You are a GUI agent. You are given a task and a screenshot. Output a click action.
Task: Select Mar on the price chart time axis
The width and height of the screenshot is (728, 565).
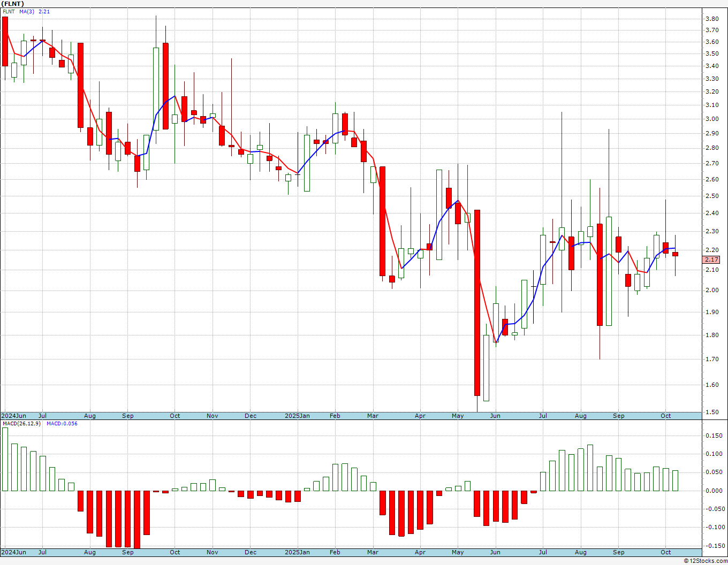point(373,416)
